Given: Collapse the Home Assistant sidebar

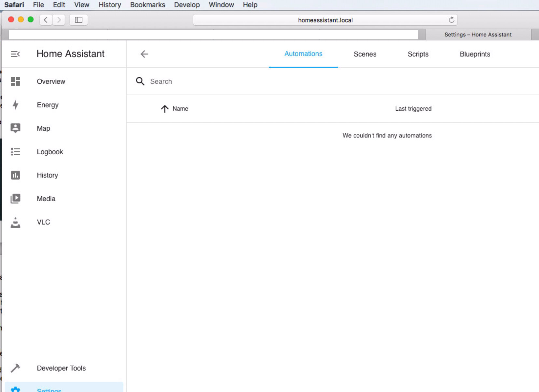Looking at the screenshot, I should [15, 54].
